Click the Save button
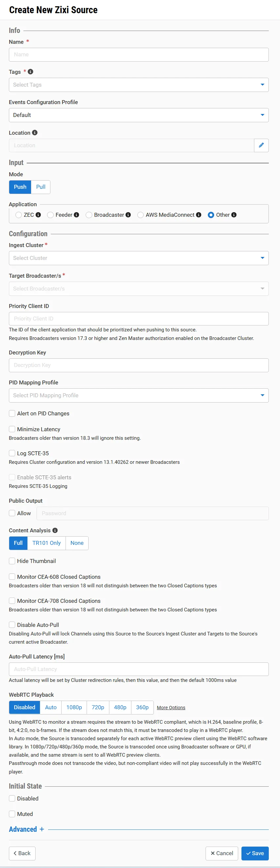 pos(255,854)
